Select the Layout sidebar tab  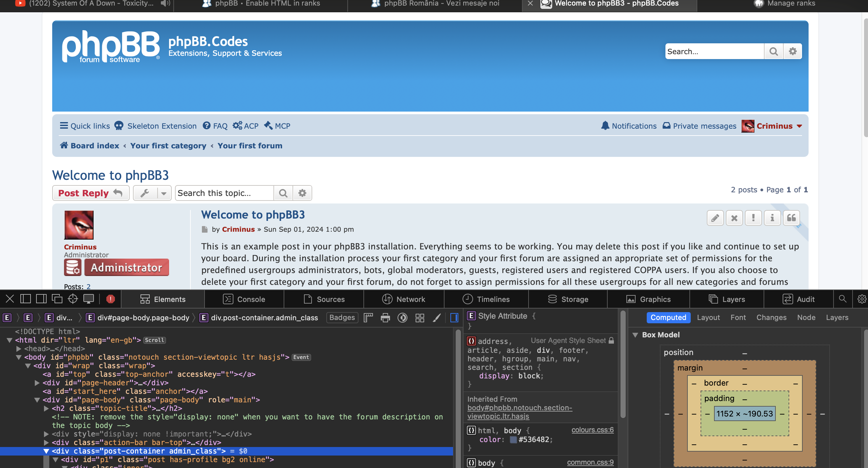[708, 317]
